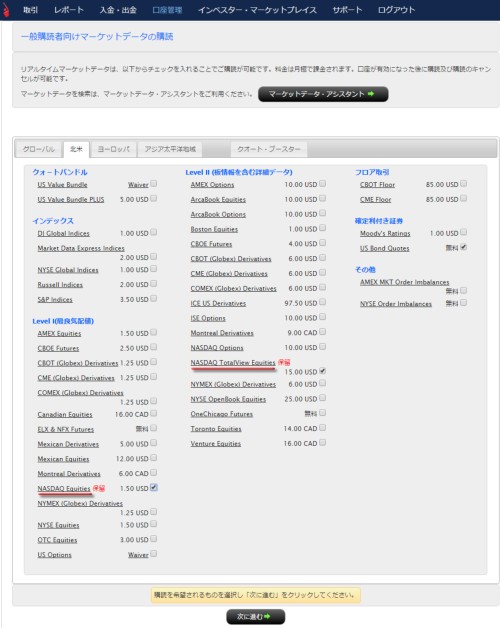The height and width of the screenshot is (628, 500).
Task: Open the NASDAQ Equities link
Action: [x=64, y=489]
